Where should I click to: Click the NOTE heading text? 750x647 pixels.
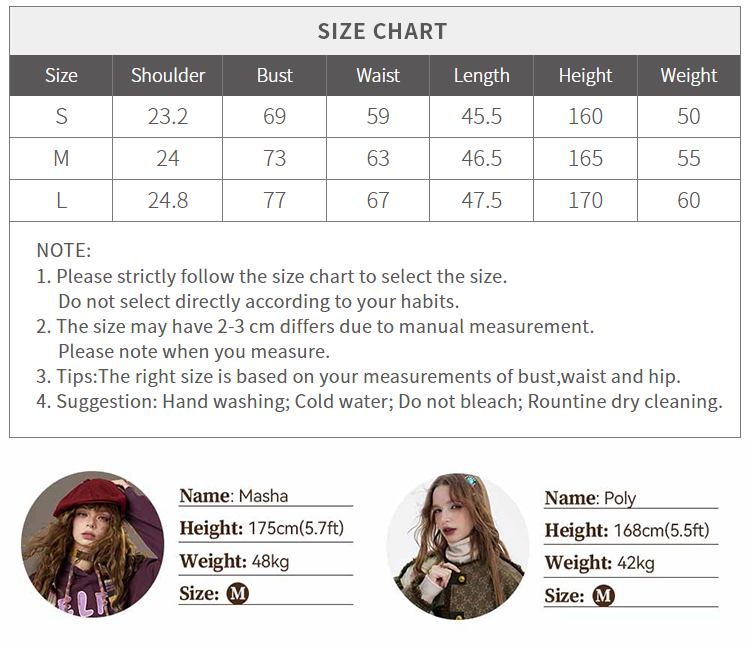[x=63, y=250]
